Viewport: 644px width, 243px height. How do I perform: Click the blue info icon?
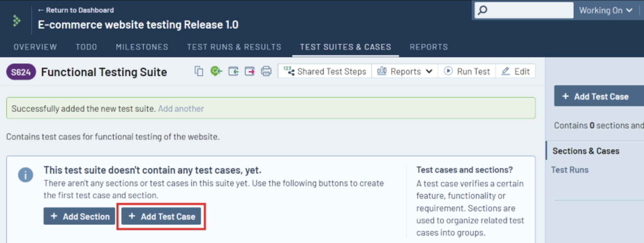[25, 175]
